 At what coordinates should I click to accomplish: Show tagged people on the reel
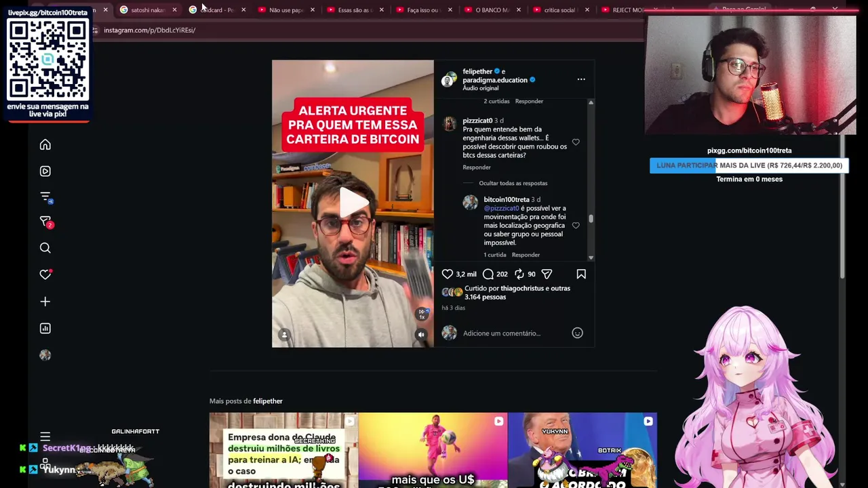(285, 334)
